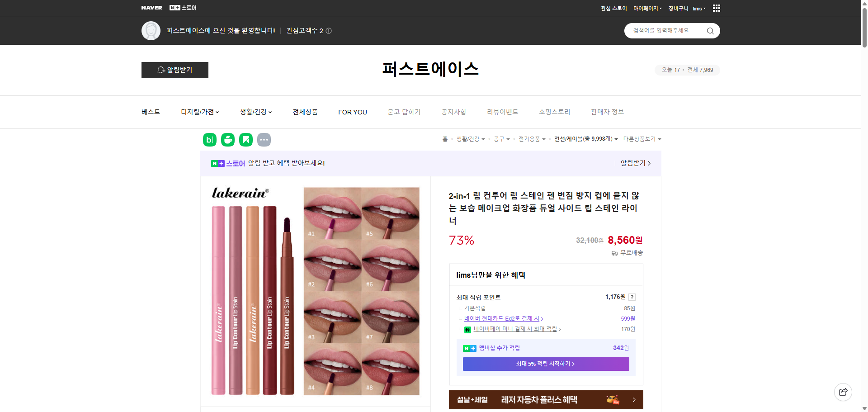Share product using Naver Cafe icon
Viewport: 868px width, 412px height.
227,140
